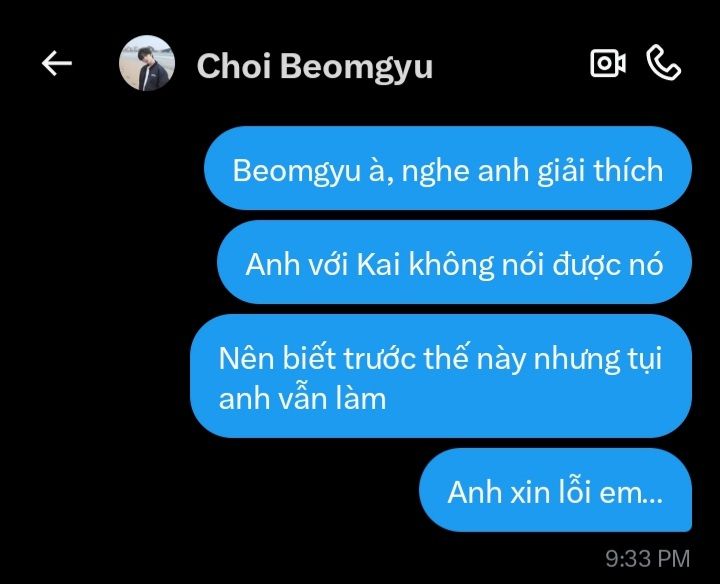Start a video call with Choi Beomgyu
Screen dimensions: 720x584
point(608,62)
